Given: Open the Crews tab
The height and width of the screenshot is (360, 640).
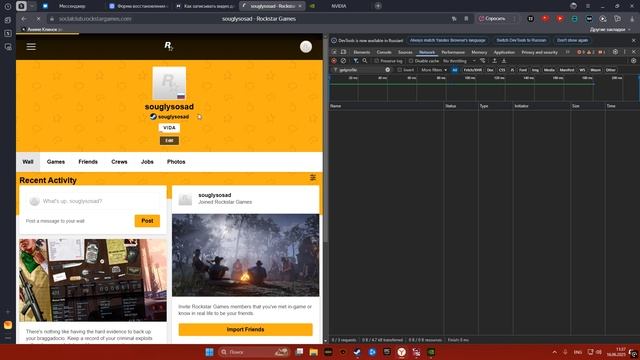Looking at the screenshot, I should (x=119, y=162).
